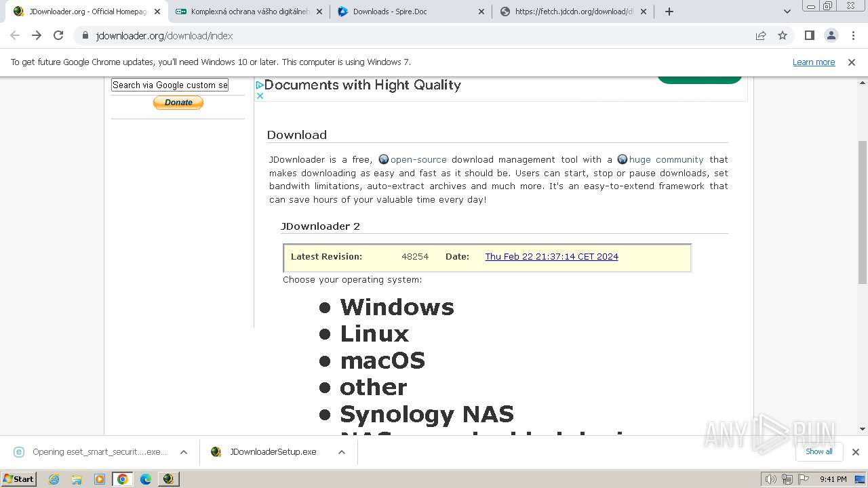Open JDownloader taskbar icon
This screenshot has width=868, height=488.
coord(169,479)
